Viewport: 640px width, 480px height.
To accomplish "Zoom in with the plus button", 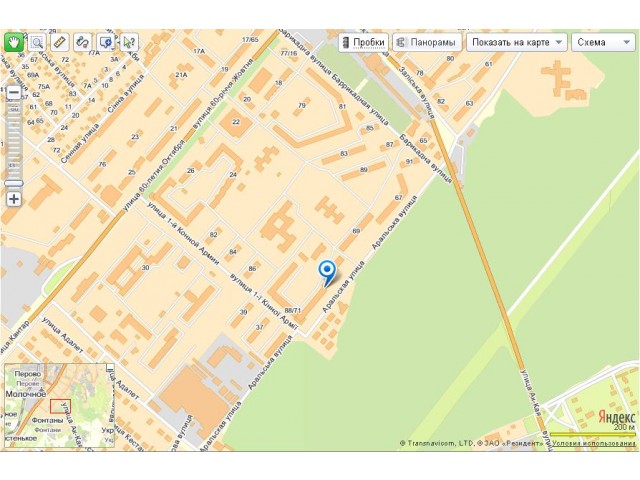I will [14, 199].
